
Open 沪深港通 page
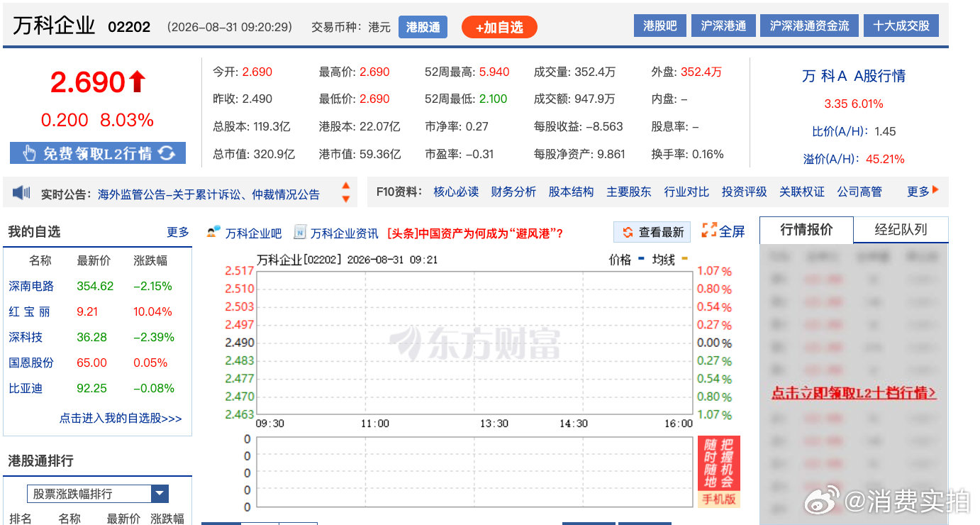723,26
